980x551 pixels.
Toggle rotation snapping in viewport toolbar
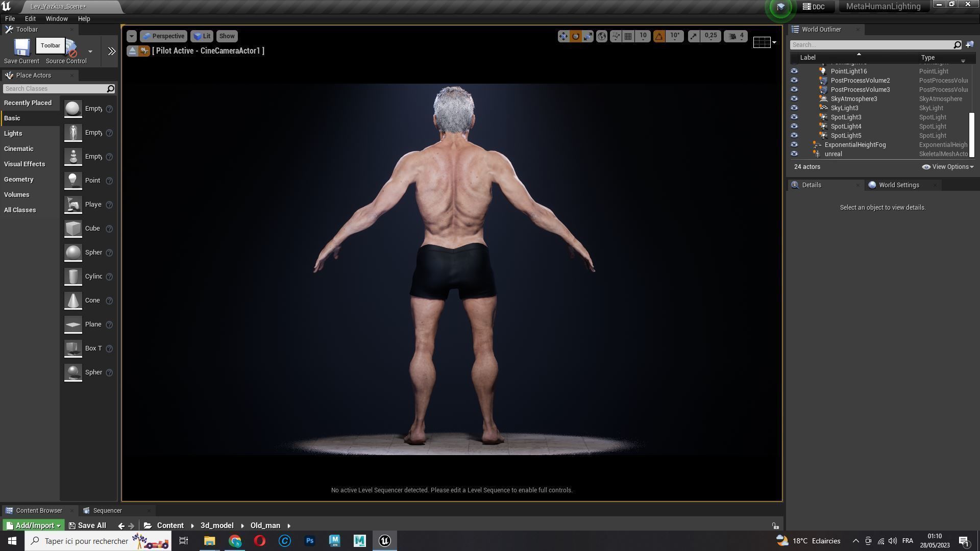659,36
